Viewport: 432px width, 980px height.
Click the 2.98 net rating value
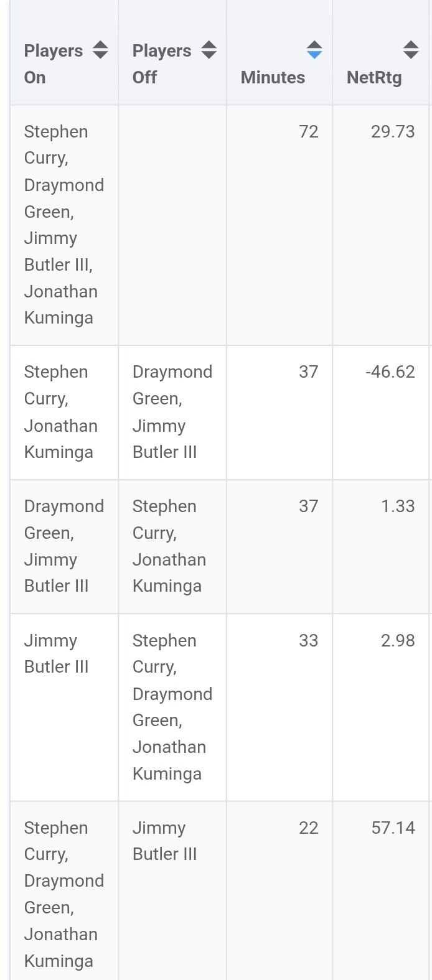click(x=398, y=641)
